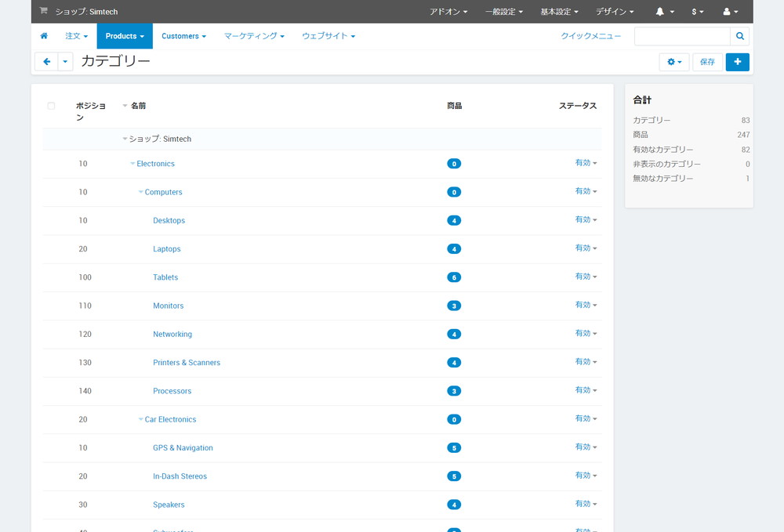Open status dropdown for Speakers row
784x532 pixels.
(586, 504)
